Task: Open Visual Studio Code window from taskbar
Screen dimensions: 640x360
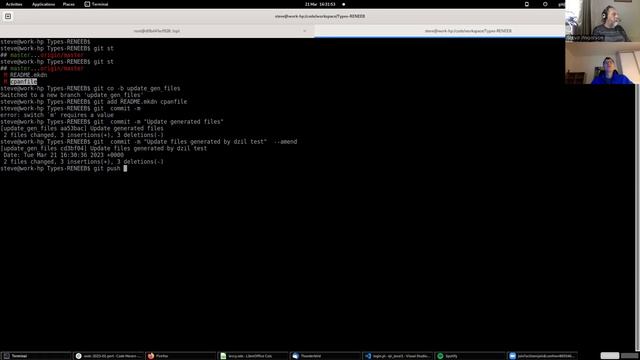Action: [398, 356]
